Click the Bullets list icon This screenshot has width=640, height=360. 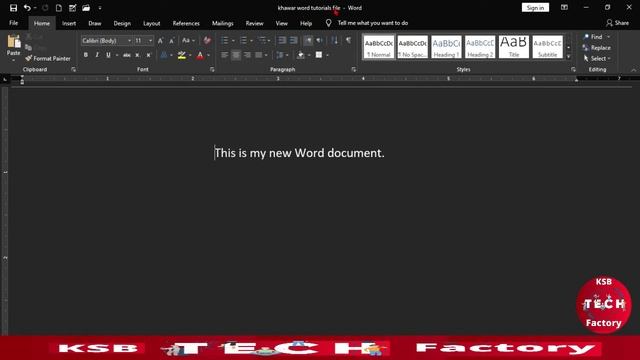(224, 40)
